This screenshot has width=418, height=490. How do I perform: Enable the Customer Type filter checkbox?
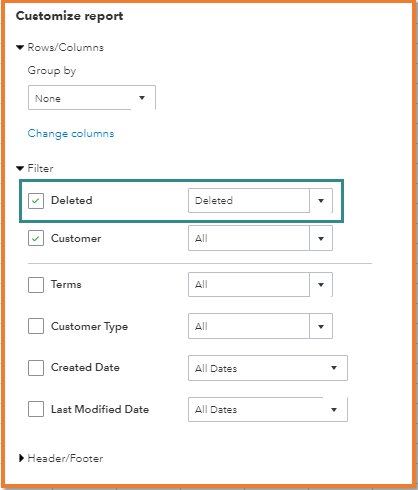coord(36,326)
